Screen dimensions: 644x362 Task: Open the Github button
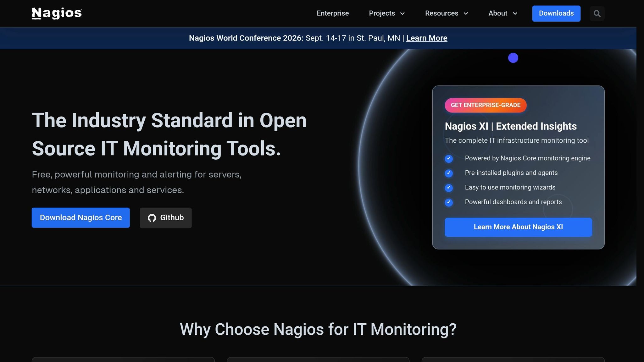[166, 218]
